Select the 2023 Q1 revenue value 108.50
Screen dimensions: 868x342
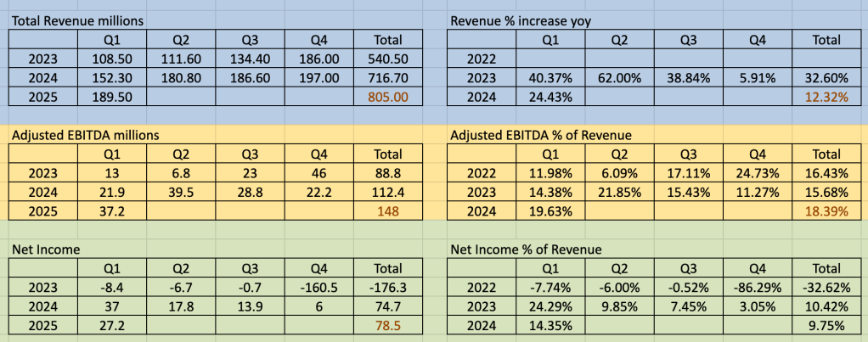click(x=112, y=59)
